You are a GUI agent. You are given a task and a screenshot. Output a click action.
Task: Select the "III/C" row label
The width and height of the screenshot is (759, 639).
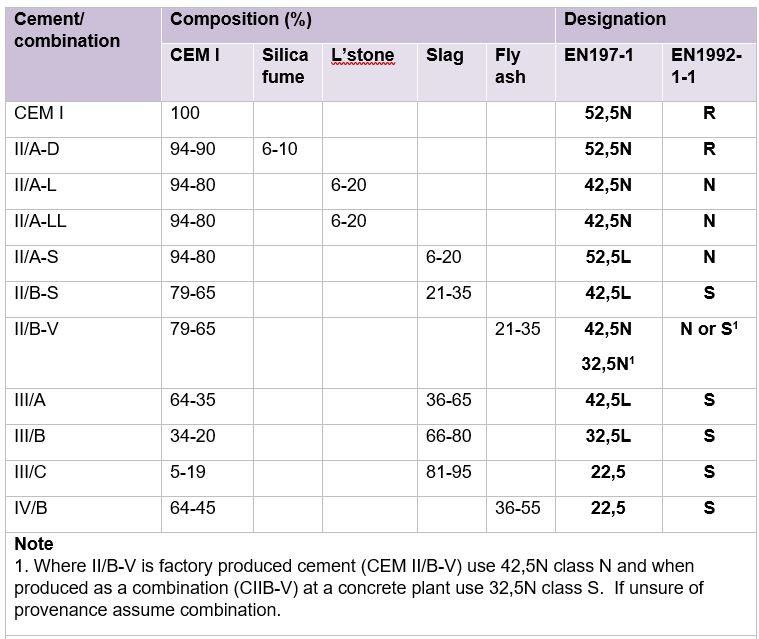tap(31, 472)
